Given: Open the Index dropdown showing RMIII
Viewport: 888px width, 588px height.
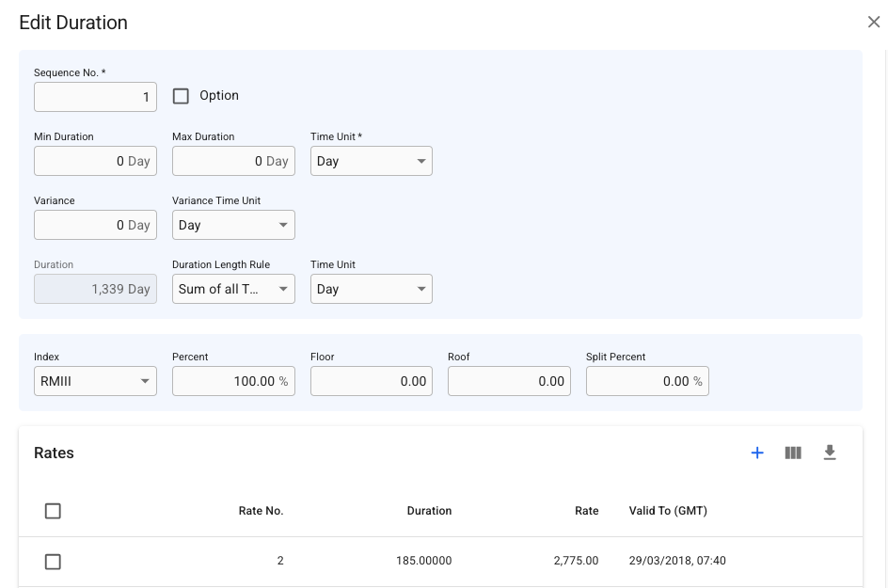Looking at the screenshot, I should coord(95,381).
